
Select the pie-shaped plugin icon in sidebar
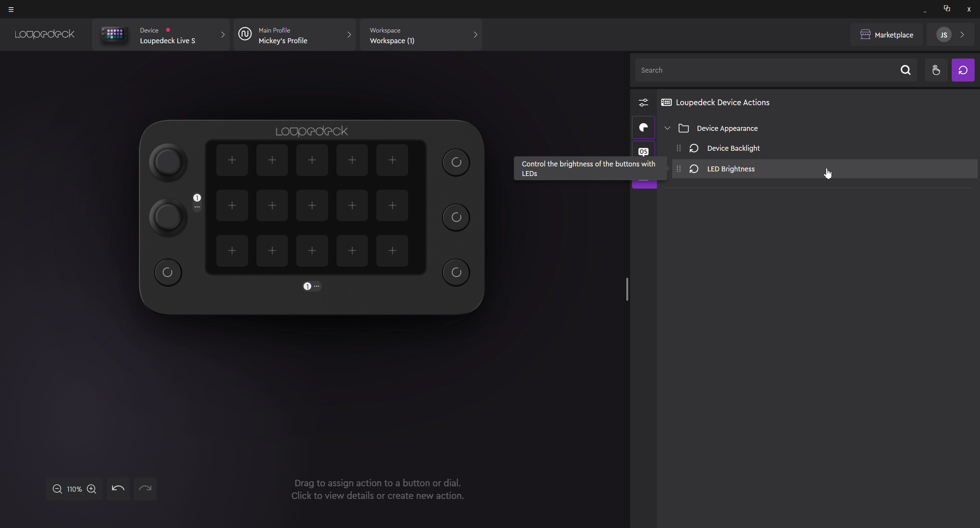coord(644,127)
